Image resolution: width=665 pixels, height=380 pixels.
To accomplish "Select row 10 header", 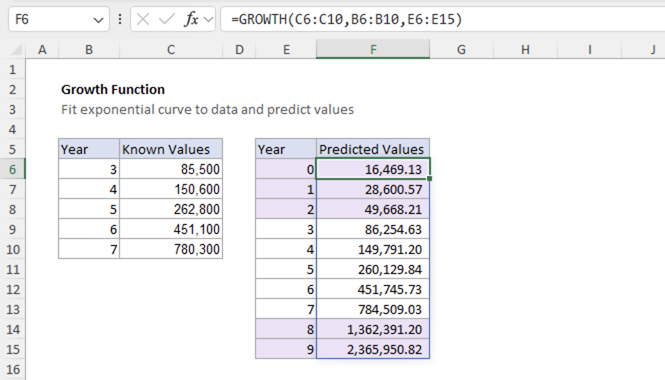I will click(13, 249).
